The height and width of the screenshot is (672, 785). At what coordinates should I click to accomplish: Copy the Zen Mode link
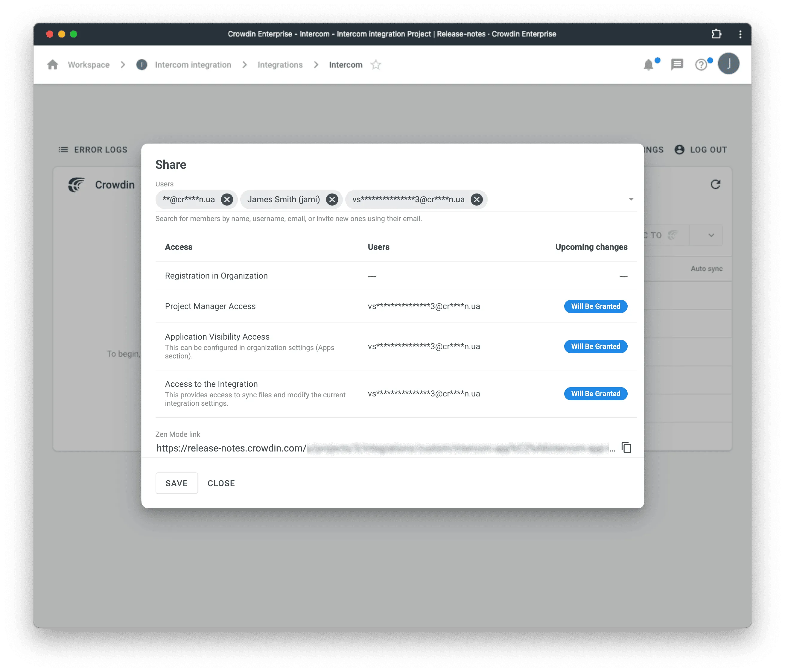coord(627,447)
